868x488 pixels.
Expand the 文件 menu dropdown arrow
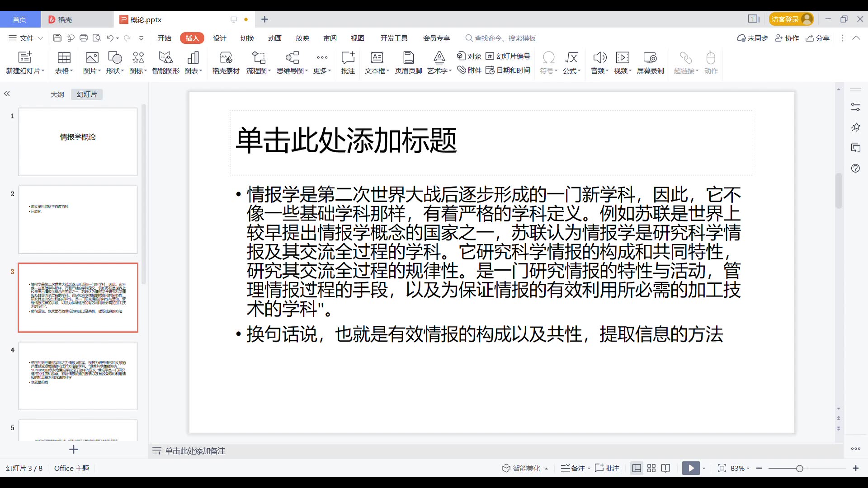(40, 38)
